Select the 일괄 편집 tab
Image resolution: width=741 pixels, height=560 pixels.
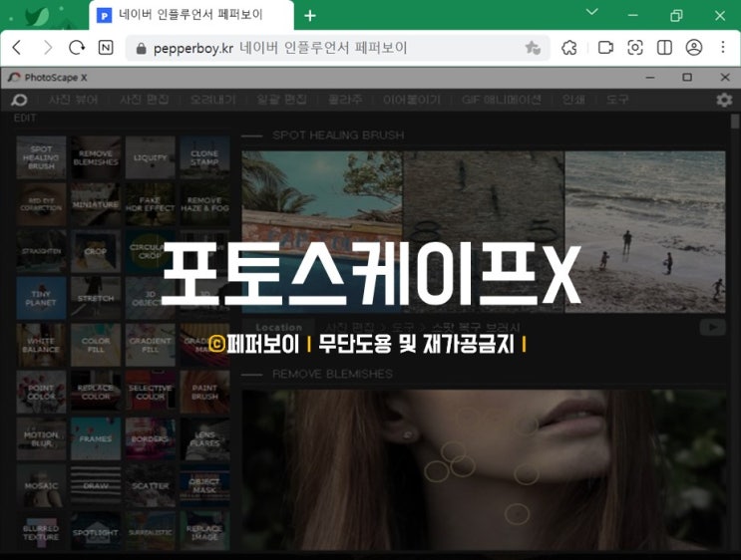click(281, 100)
